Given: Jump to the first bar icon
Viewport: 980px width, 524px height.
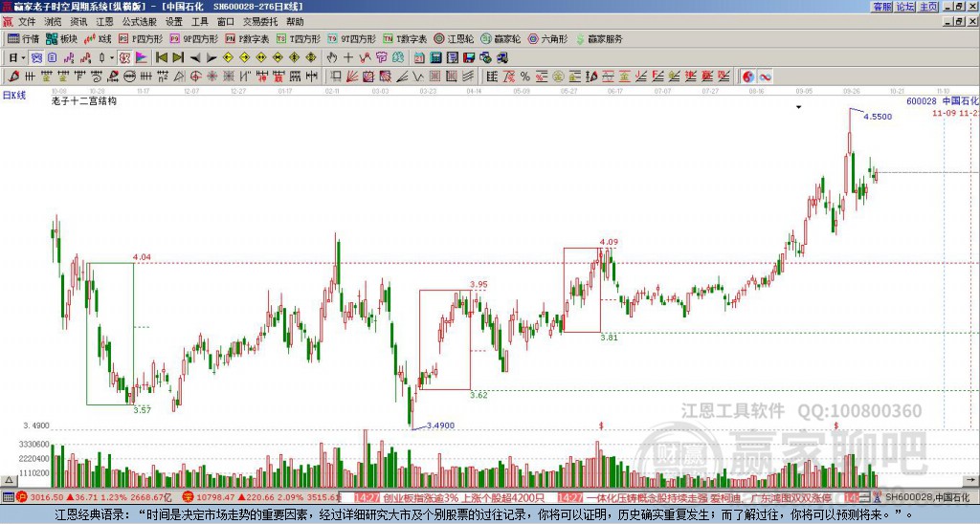Looking at the screenshot, I should 161,57.
